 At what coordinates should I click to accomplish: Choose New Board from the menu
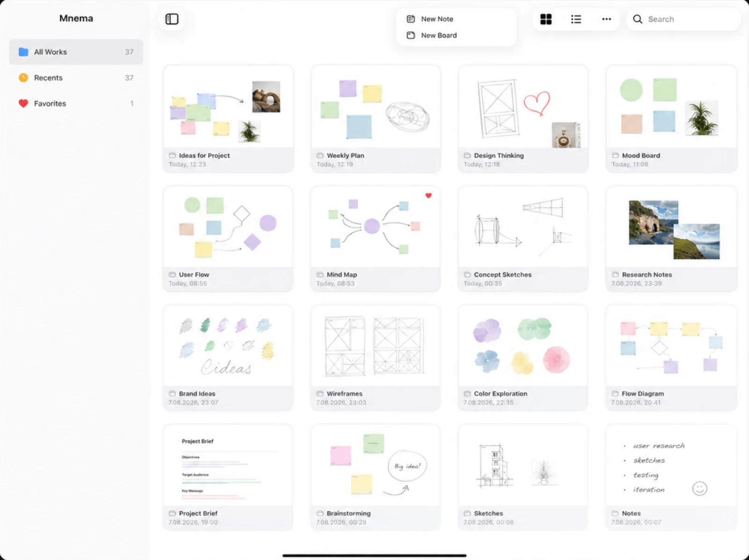456,35
